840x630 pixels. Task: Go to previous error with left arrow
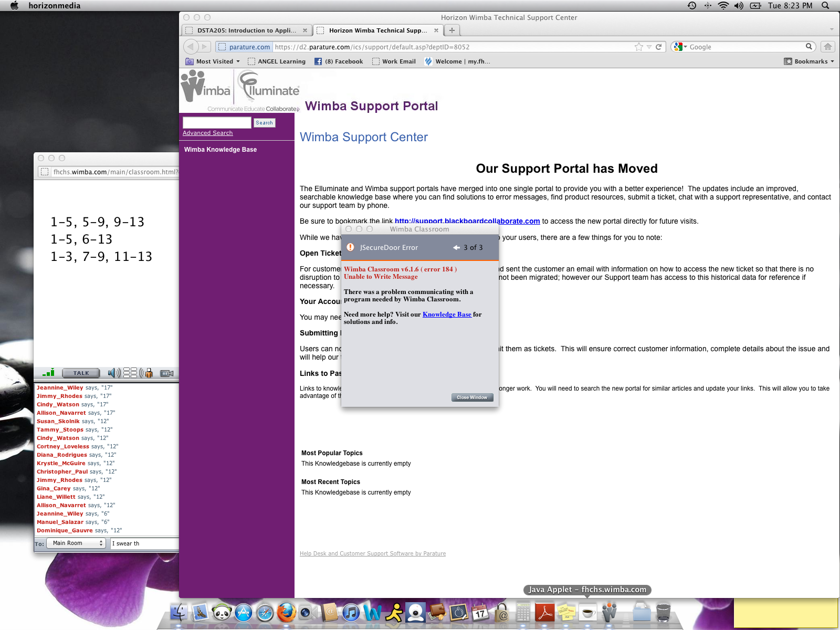click(456, 247)
